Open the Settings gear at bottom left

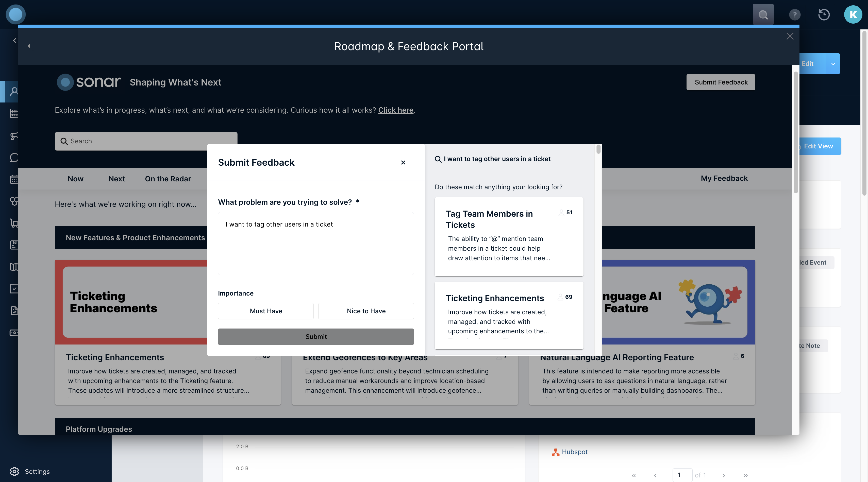(14, 471)
